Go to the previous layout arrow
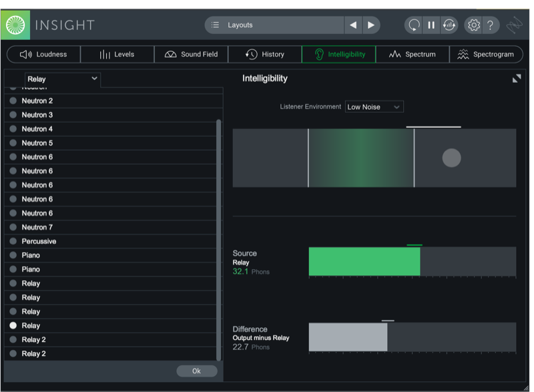Viewport: 534px width, 392px height. point(353,25)
